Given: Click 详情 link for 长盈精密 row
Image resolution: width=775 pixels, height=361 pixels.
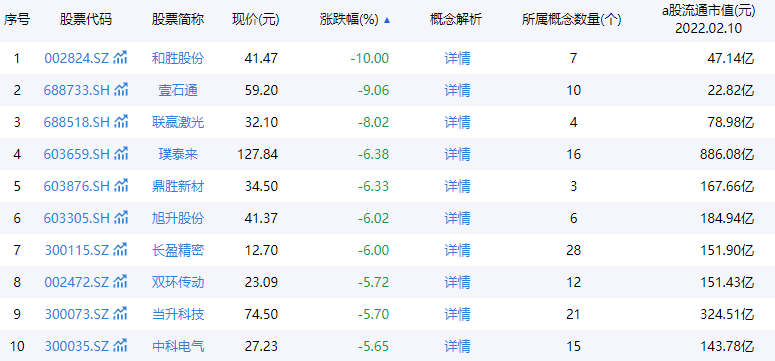Looking at the screenshot, I should tap(457, 251).
